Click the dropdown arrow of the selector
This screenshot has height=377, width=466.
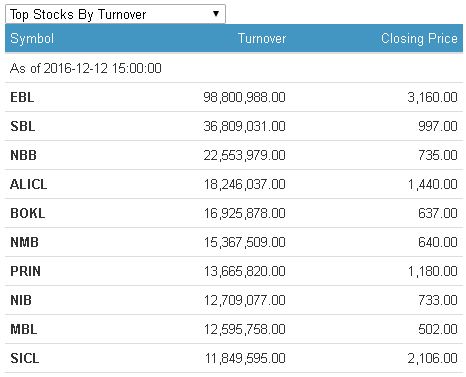coord(216,14)
